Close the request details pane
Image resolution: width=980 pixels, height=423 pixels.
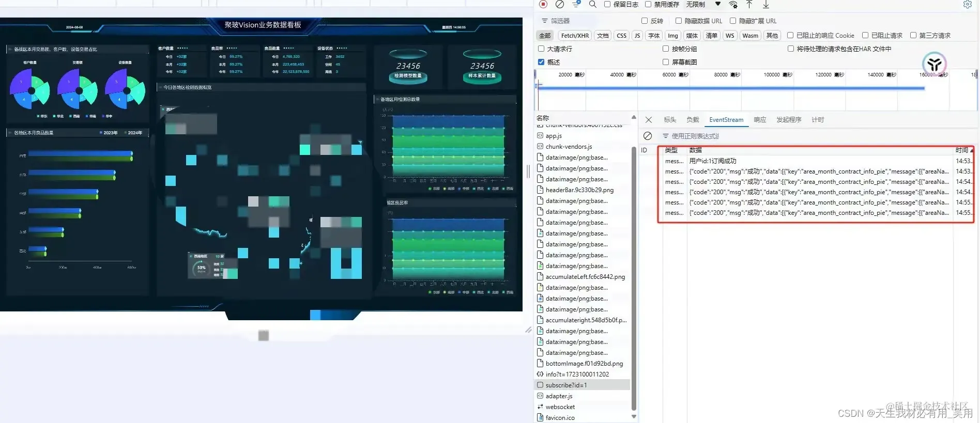coord(649,120)
